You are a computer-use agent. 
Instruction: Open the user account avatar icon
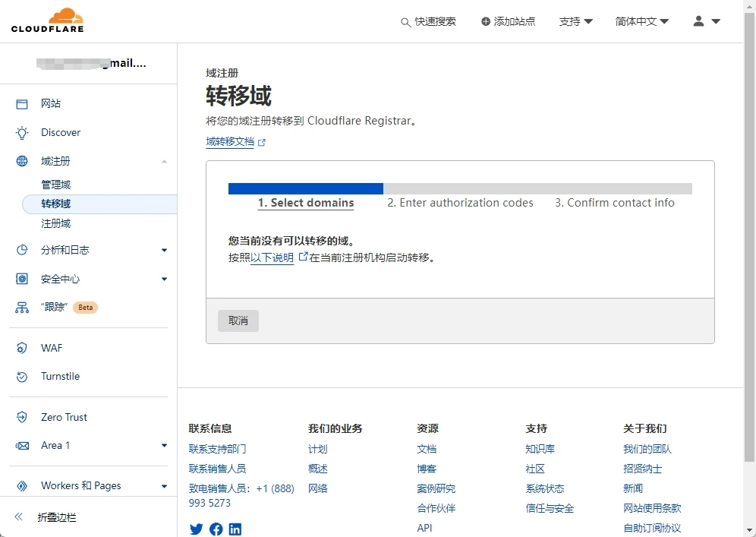pos(698,21)
